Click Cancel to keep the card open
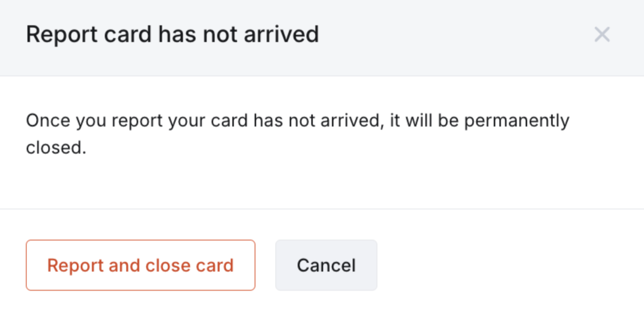644x318 pixels. 326,265
